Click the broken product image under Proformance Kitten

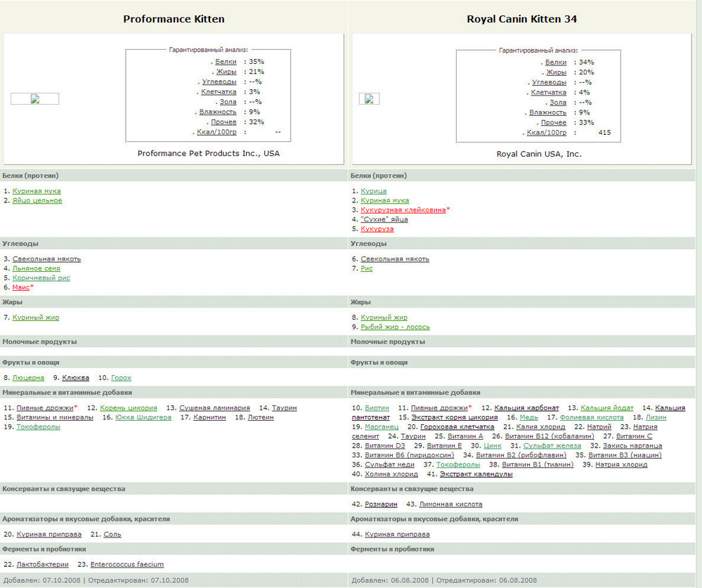coord(35,99)
